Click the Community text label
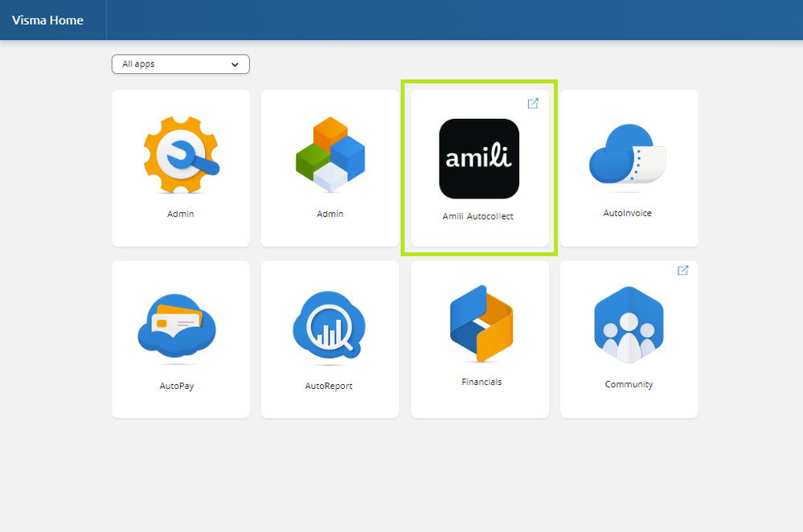 click(629, 385)
